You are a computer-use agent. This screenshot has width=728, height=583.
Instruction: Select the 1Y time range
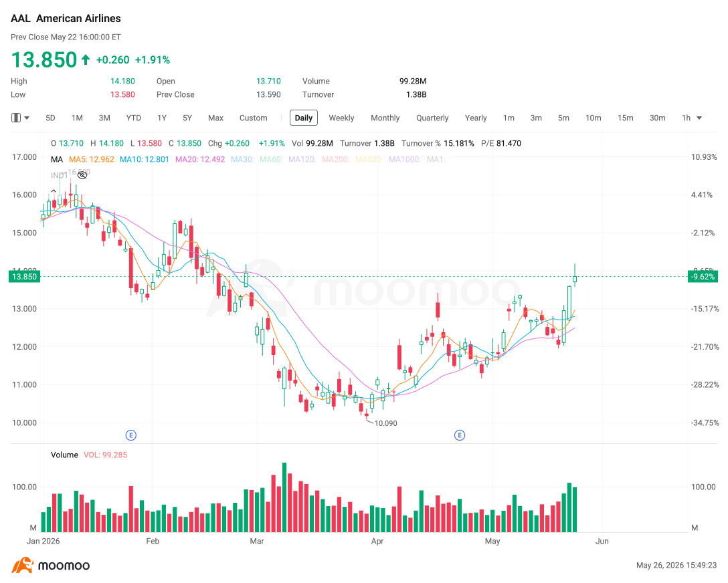161,118
